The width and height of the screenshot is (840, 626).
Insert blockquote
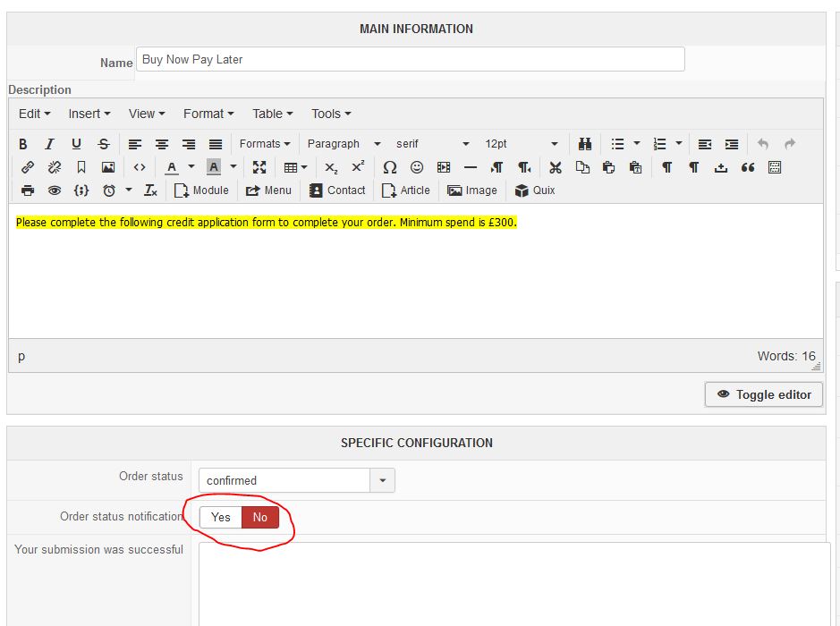748,167
